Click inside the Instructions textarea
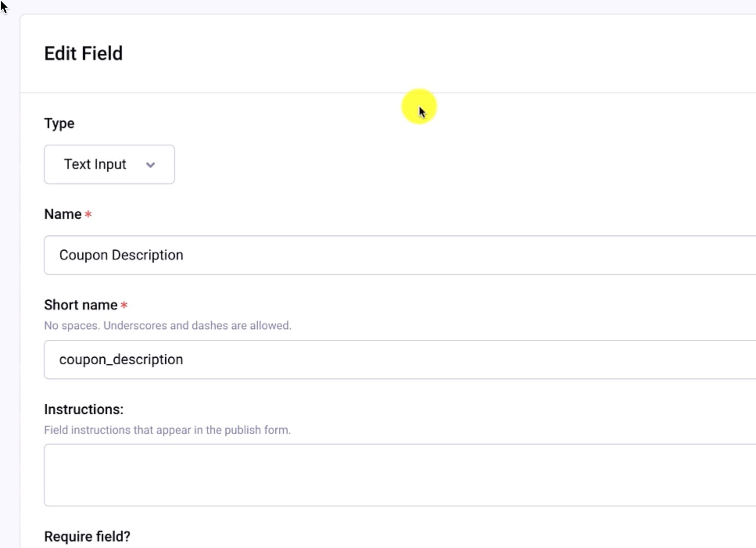The width and height of the screenshot is (756, 548). (x=307, y=475)
